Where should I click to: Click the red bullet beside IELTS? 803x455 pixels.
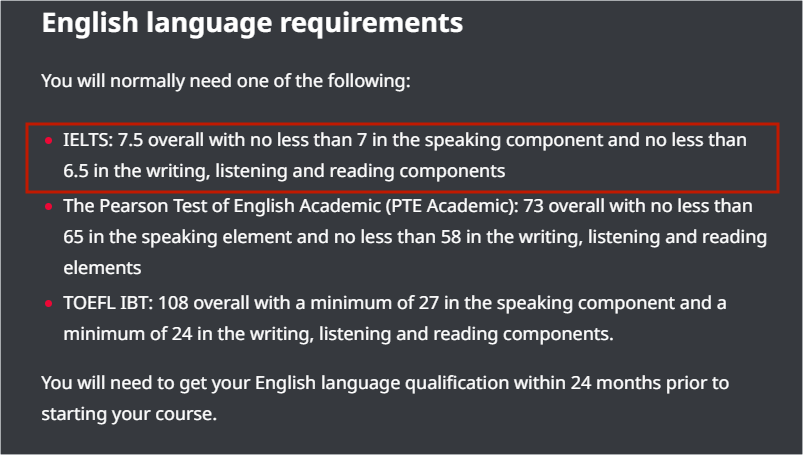(x=49, y=140)
